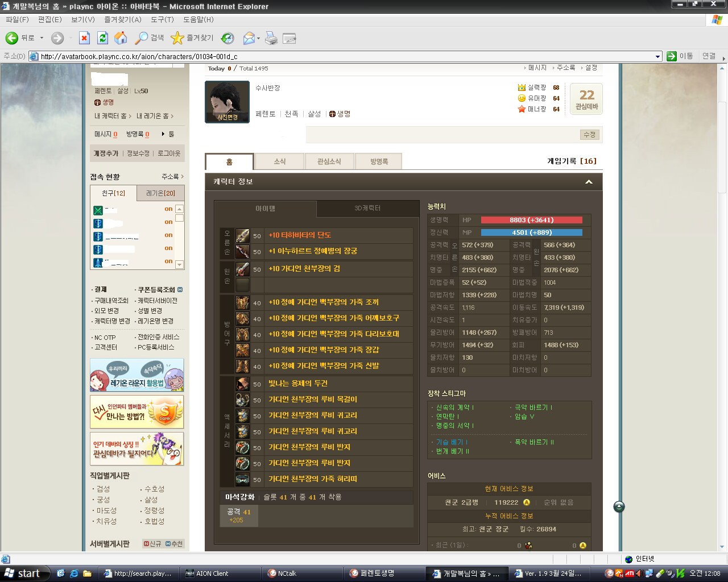Click the +10 타하바타의 단도 weapon icon
The height and width of the screenshot is (582, 728).
tap(242, 236)
